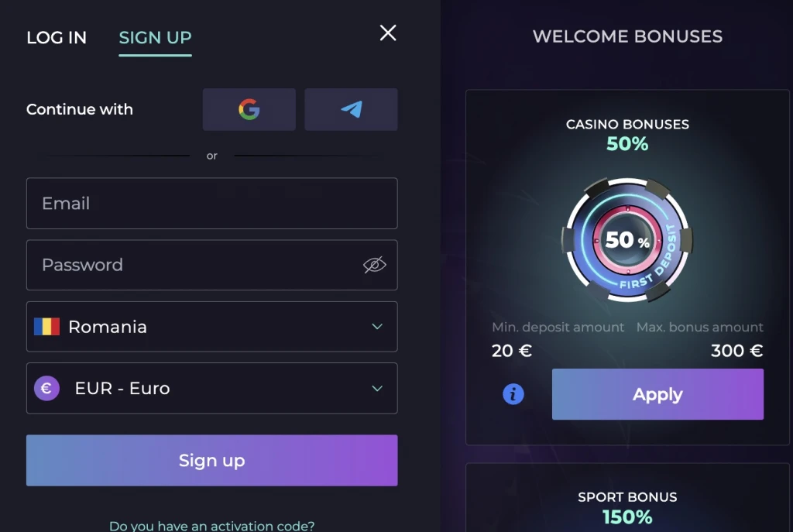Image resolution: width=793 pixels, height=532 pixels.
Task: Click the purple Euro currency icon
Action: 46,389
